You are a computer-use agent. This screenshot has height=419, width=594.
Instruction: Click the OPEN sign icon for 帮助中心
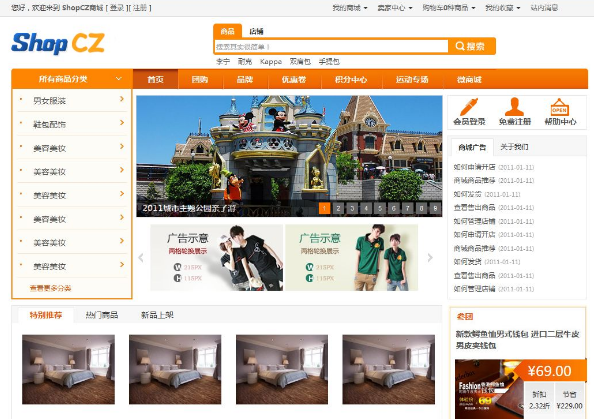coord(560,107)
